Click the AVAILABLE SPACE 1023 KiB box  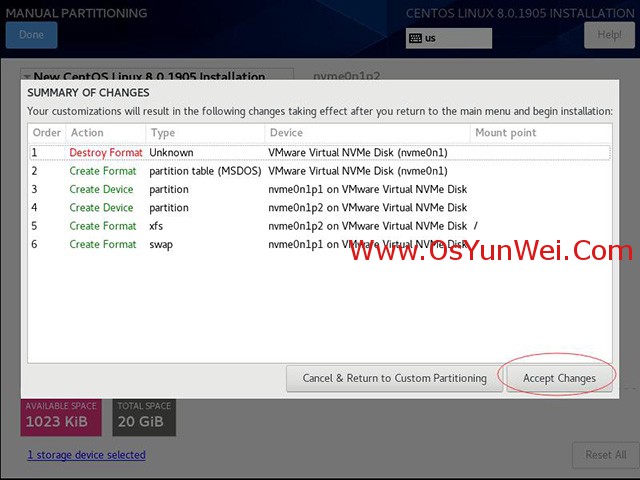61,417
